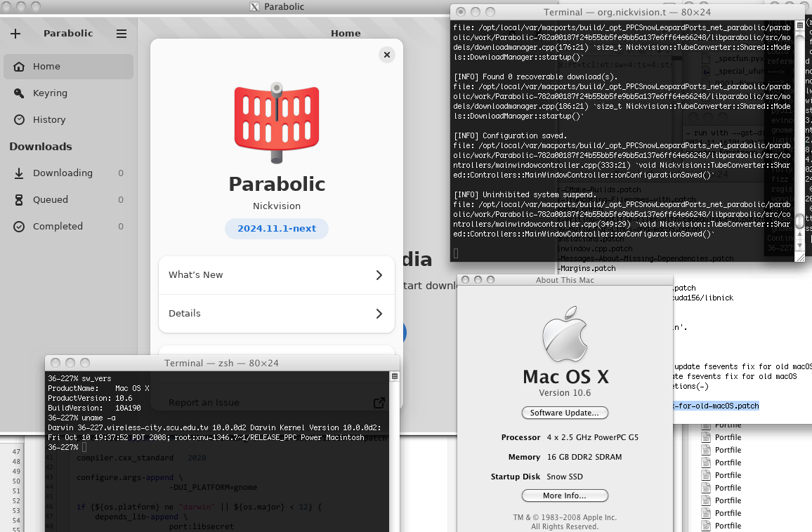This screenshot has height=532, width=812.
Task: Click the Details chevron arrow
Action: coord(379,314)
